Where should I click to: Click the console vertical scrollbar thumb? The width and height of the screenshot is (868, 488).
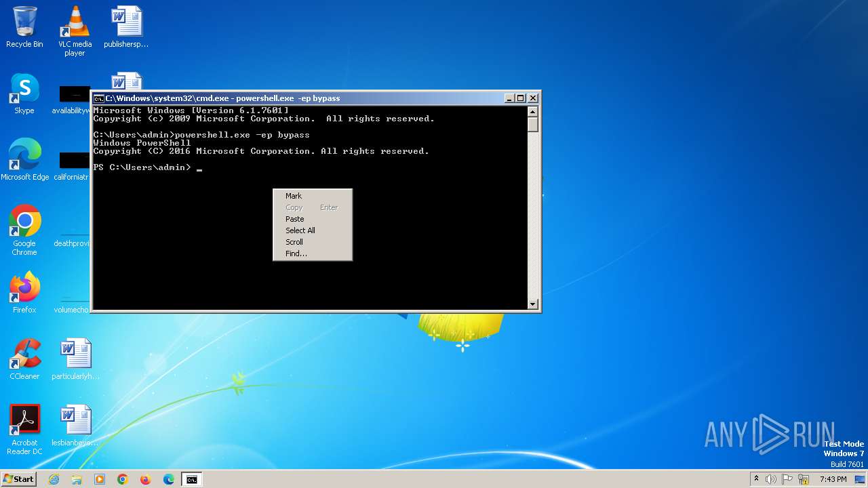(x=533, y=125)
